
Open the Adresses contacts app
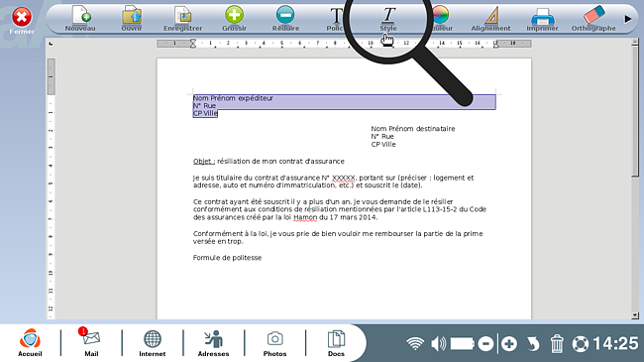click(214, 342)
